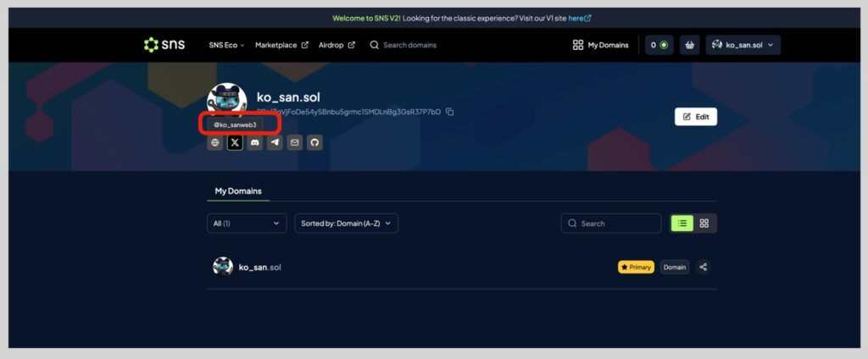868x359 pixels.
Task: Click the Edit profile button
Action: tap(696, 117)
